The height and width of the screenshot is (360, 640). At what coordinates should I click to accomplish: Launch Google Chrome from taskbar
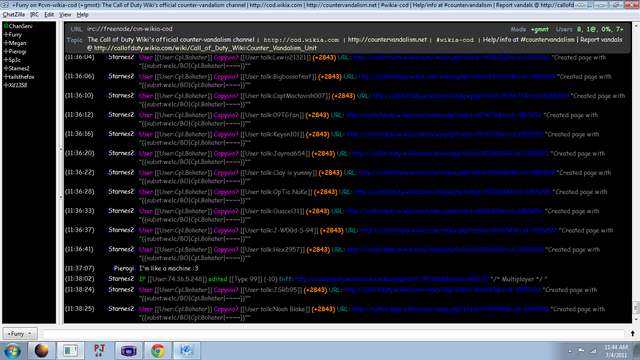click(158, 351)
